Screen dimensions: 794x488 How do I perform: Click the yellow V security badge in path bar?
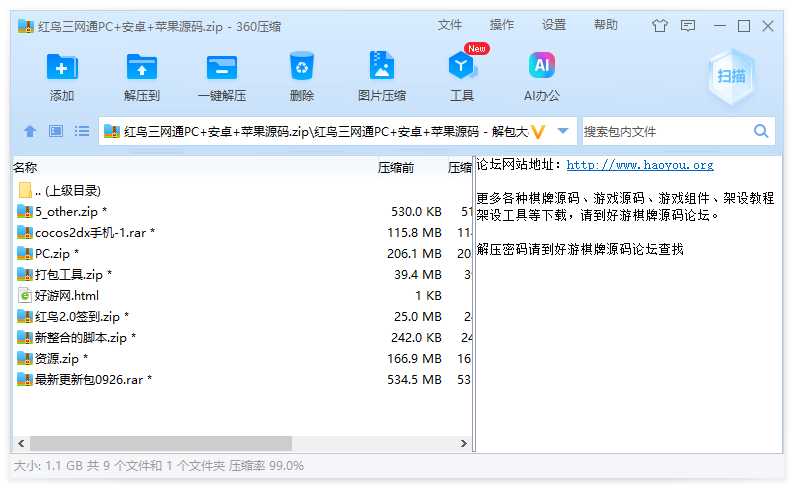(538, 132)
